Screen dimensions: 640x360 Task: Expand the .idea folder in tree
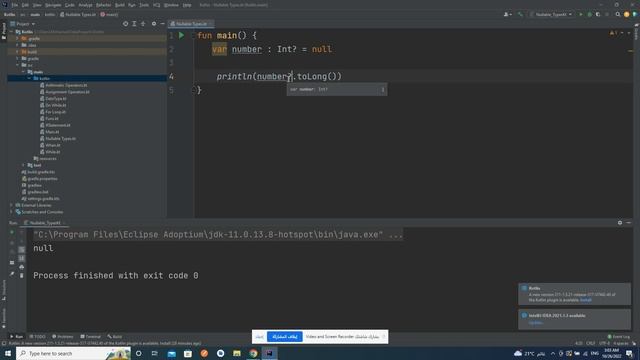pyautogui.click(x=18, y=45)
